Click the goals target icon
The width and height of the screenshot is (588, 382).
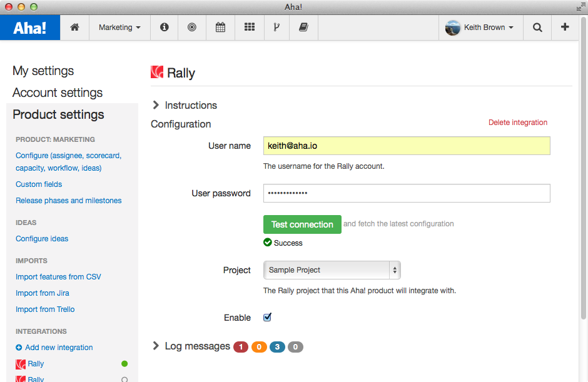point(192,27)
